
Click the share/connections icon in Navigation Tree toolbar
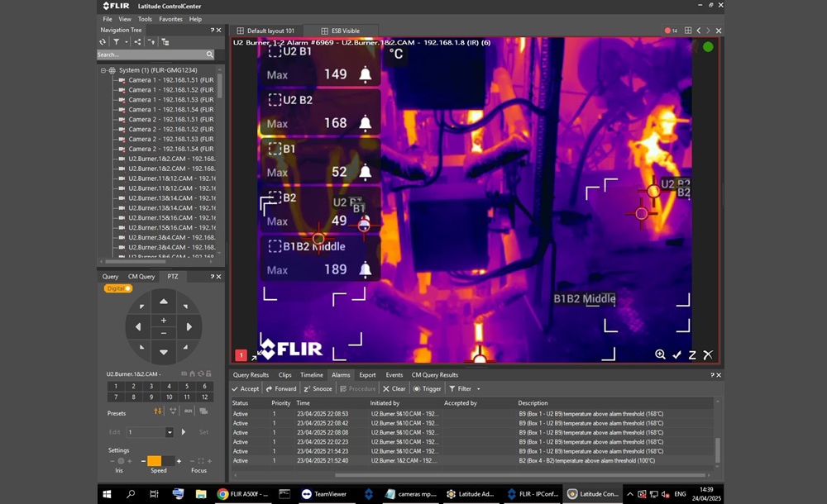(137, 41)
